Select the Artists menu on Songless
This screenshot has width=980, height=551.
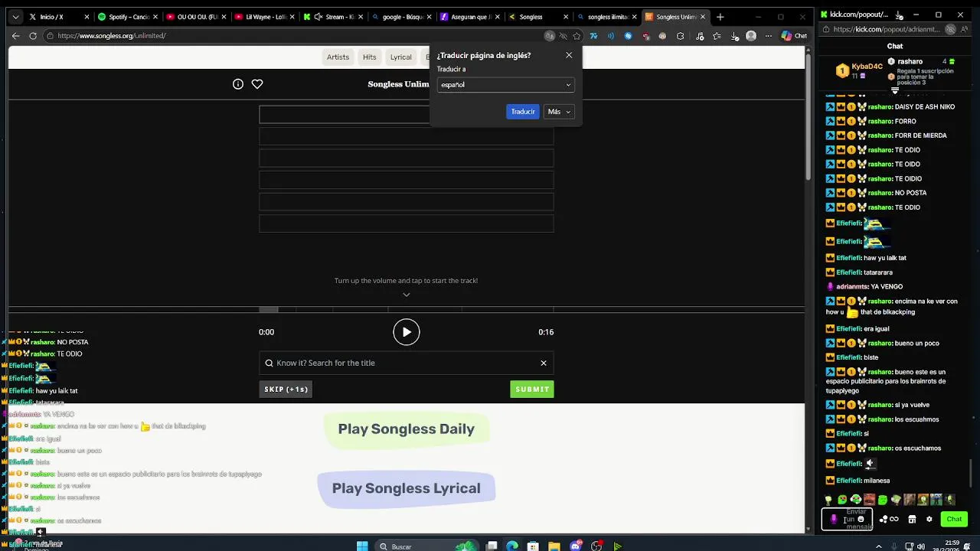point(338,57)
